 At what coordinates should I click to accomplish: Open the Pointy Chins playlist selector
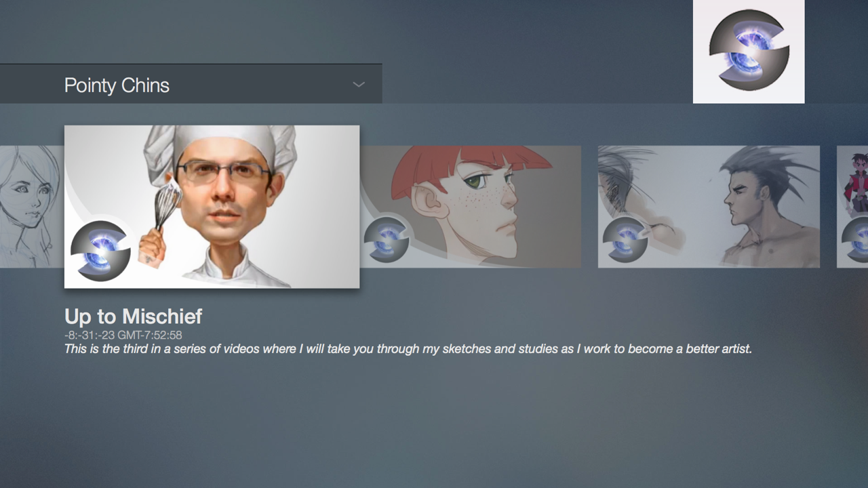coord(191,84)
